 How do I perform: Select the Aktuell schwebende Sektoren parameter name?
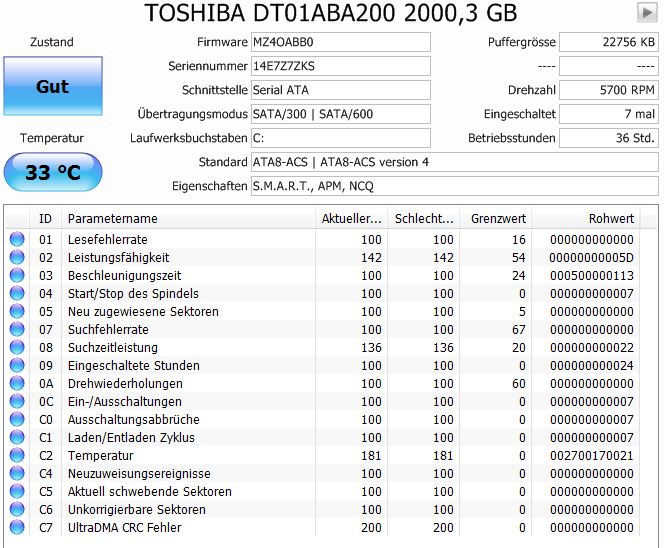point(149,492)
